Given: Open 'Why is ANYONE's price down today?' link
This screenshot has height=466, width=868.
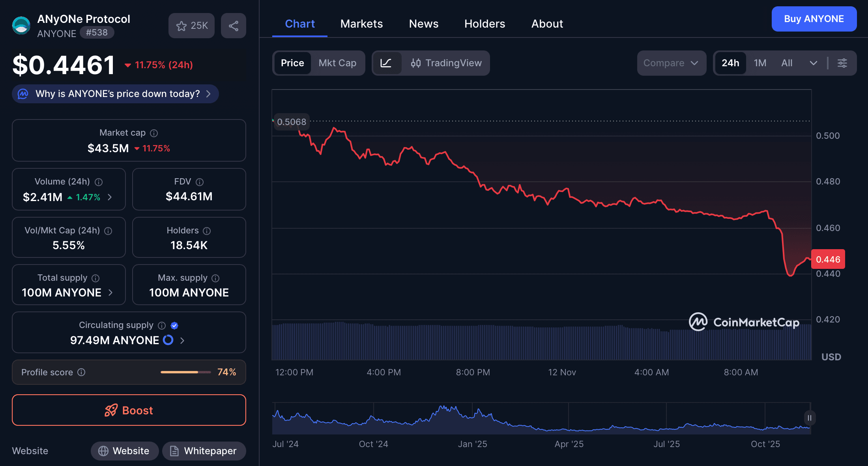Looking at the screenshot, I should [x=115, y=94].
